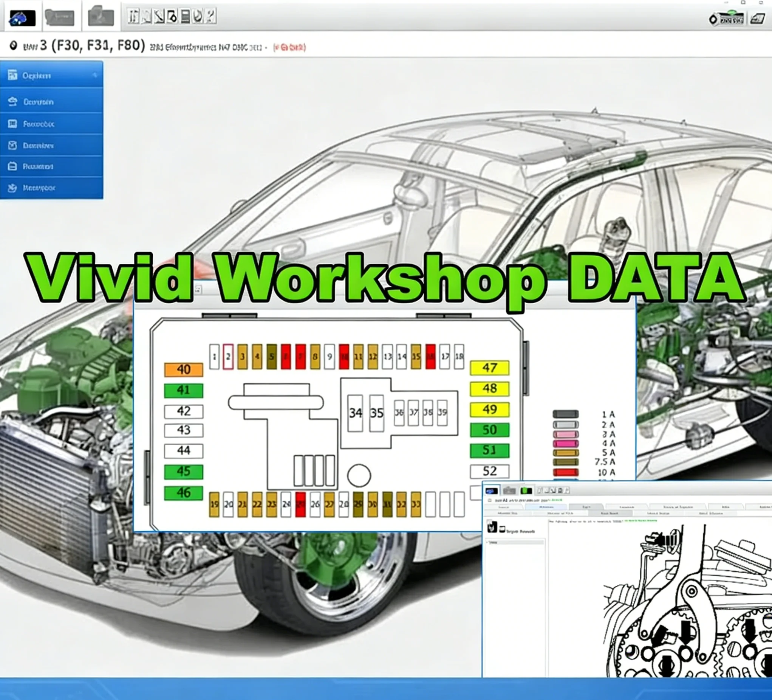Select the blue car vehicle selection icon
Screen dimensions: 772x700
click(21, 16)
